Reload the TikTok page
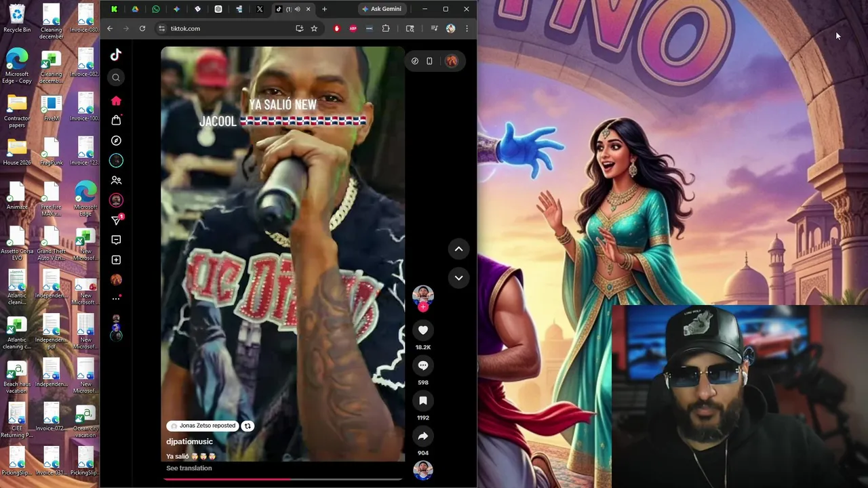The width and height of the screenshot is (868, 488). [142, 28]
